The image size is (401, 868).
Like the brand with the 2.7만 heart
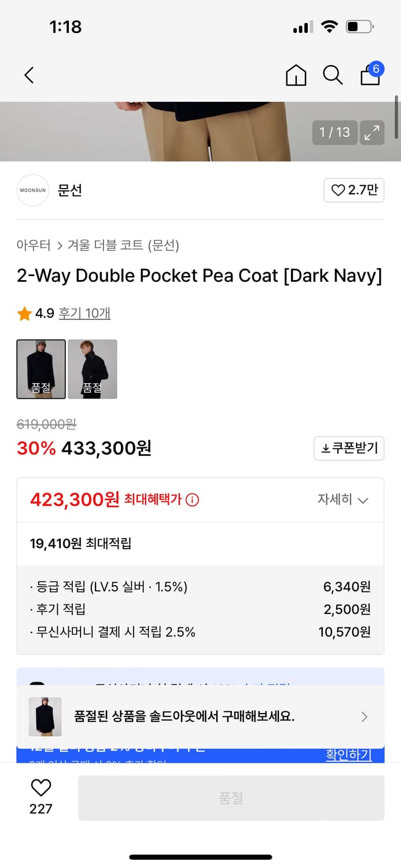(x=355, y=190)
